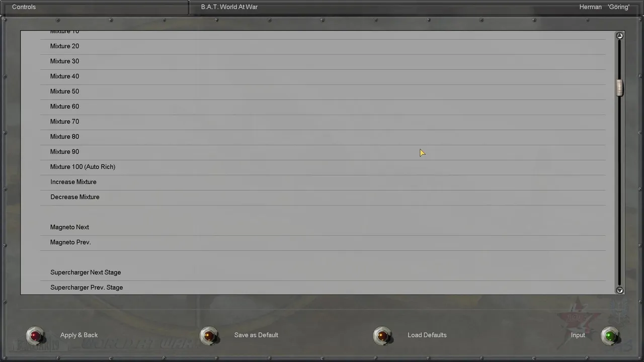The width and height of the screenshot is (644, 362).
Task: Select the Increase Mixture control
Action: pos(323,182)
